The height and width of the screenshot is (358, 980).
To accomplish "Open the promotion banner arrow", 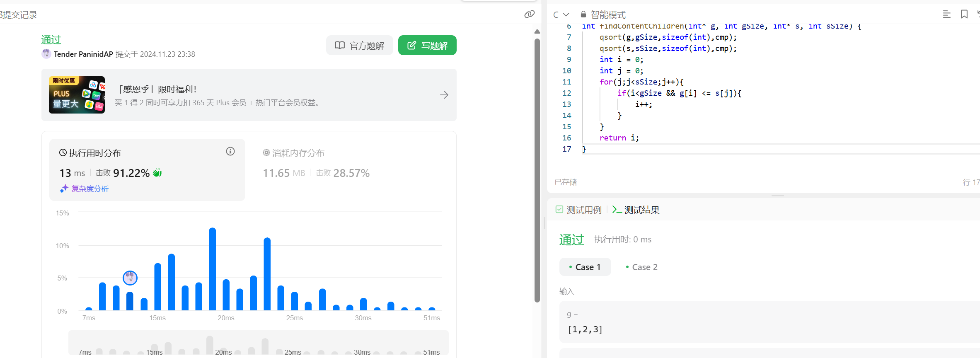I will 444,95.
